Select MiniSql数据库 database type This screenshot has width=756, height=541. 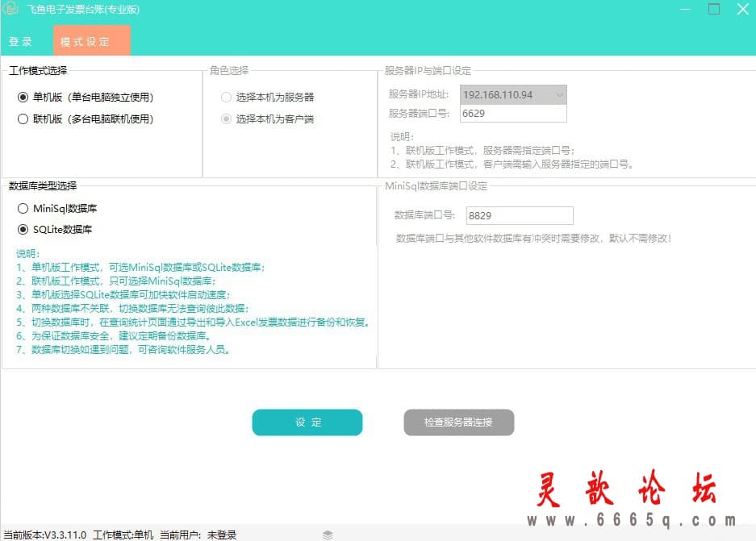click(57, 209)
